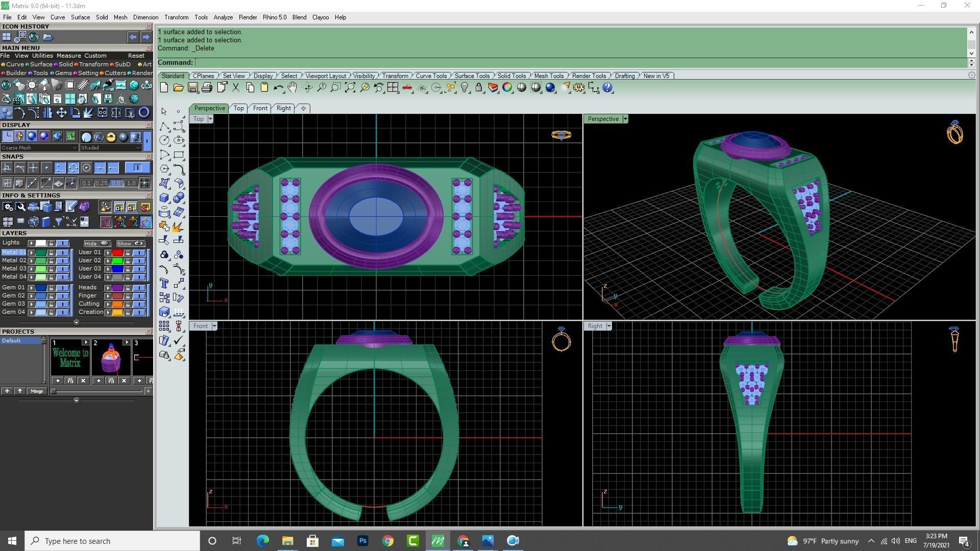Click the Show button in Layers panel
The image size is (980, 551).
click(x=131, y=243)
